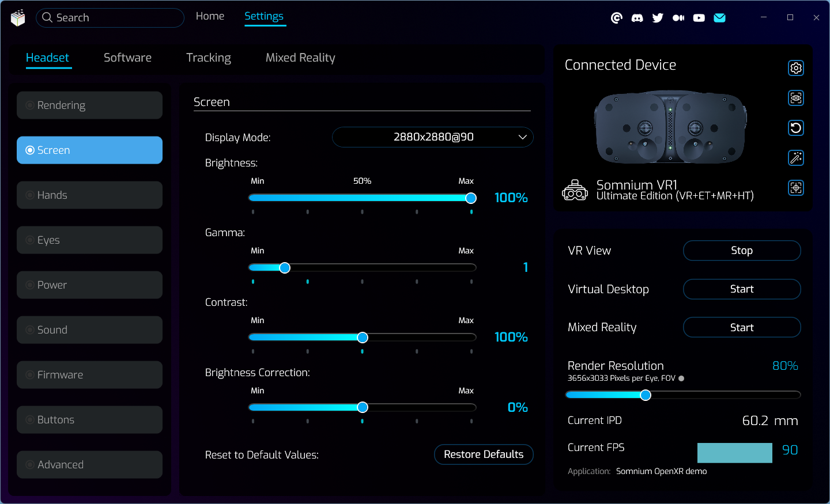Click the blue mail envelope icon

pos(719,18)
